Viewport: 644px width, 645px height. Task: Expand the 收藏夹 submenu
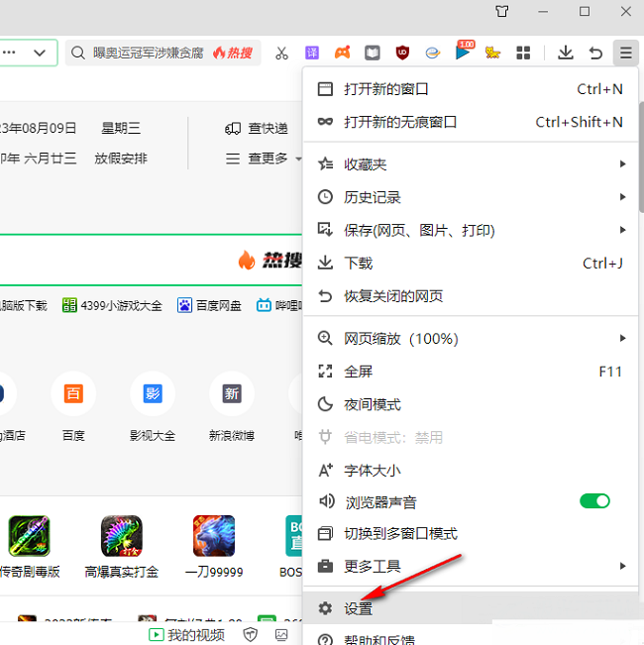tap(471, 164)
